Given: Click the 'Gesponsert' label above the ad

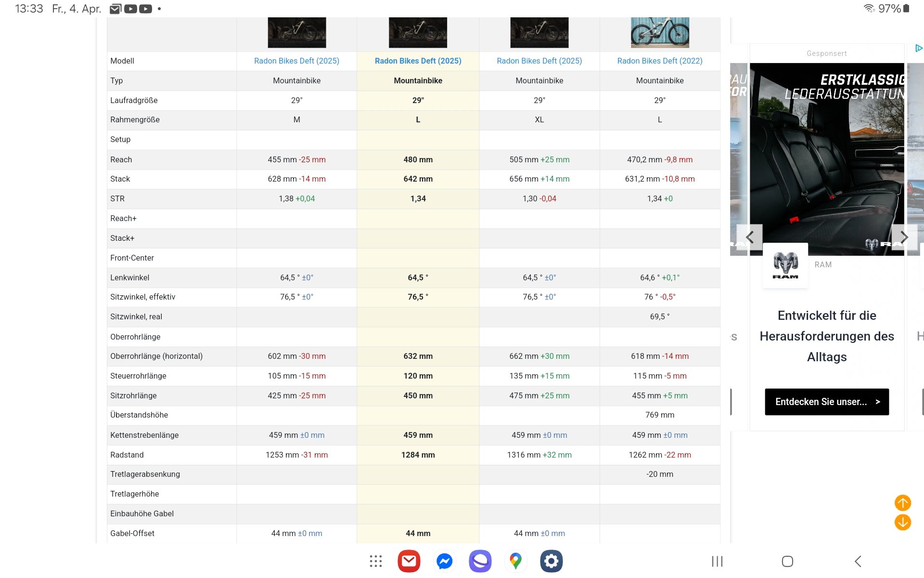Looking at the screenshot, I should tap(827, 53).
